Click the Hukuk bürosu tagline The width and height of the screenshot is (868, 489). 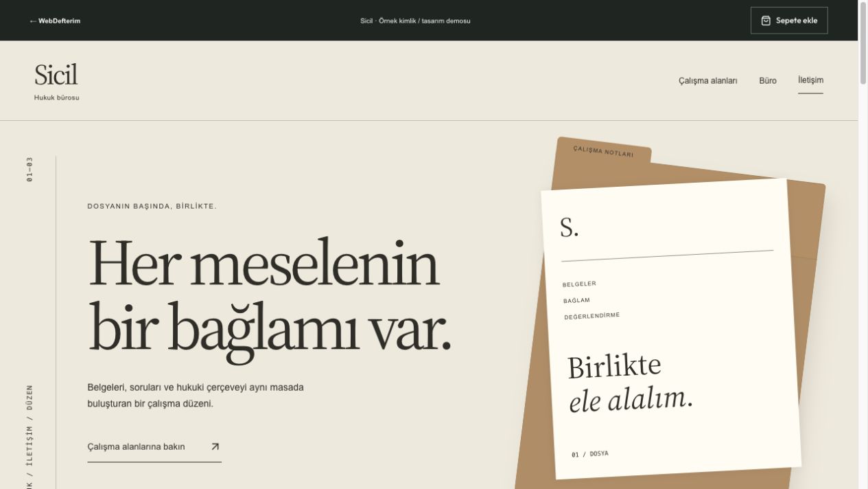coord(56,98)
